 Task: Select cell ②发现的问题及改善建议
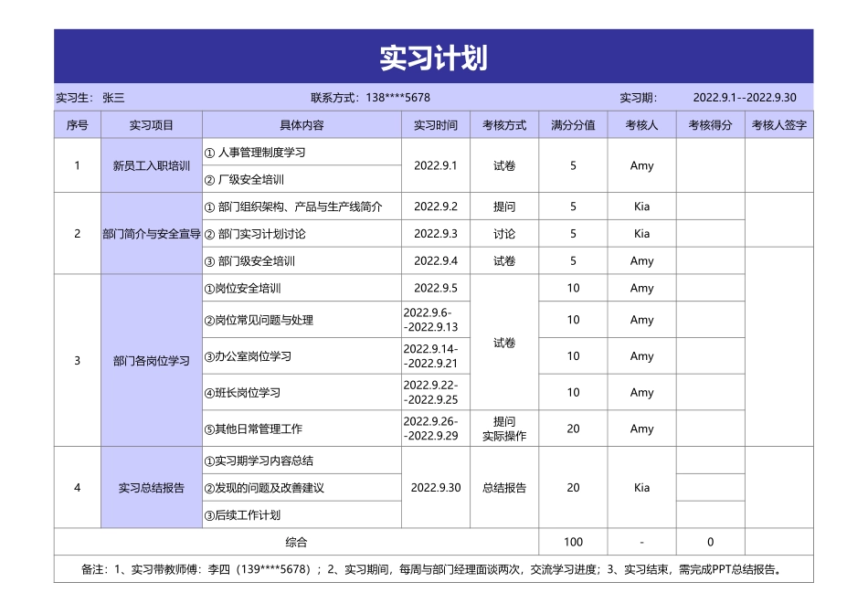[x=302, y=488]
